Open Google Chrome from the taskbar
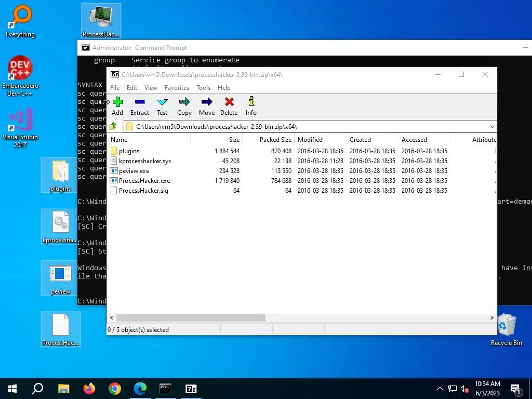Image resolution: width=532 pixels, height=399 pixels. tap(115, 389)
